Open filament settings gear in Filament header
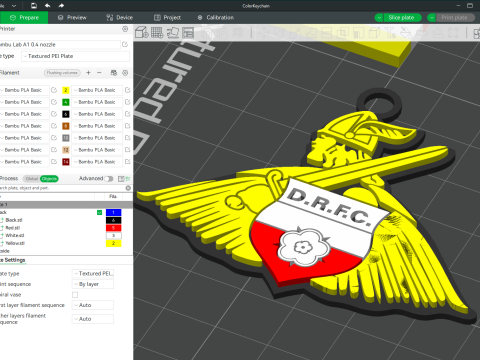Image resolution: width=480 pixels, height=360 pixels. (x=125, y=72)
